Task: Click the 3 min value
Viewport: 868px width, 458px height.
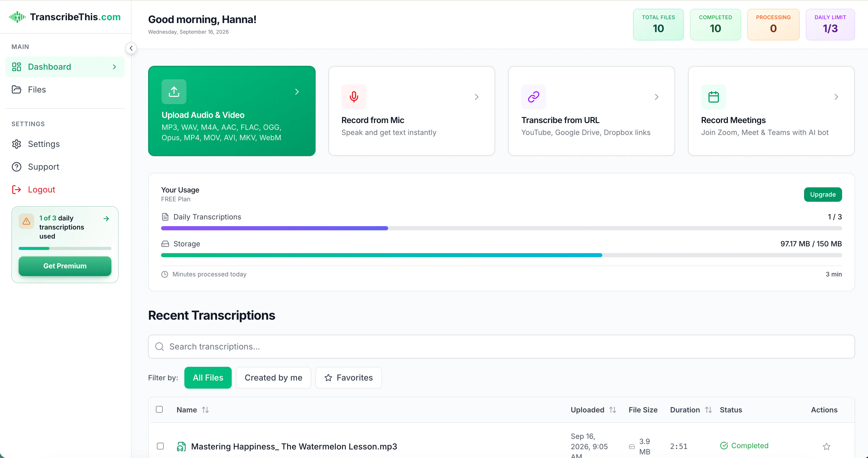Action: tap(834, 274)
